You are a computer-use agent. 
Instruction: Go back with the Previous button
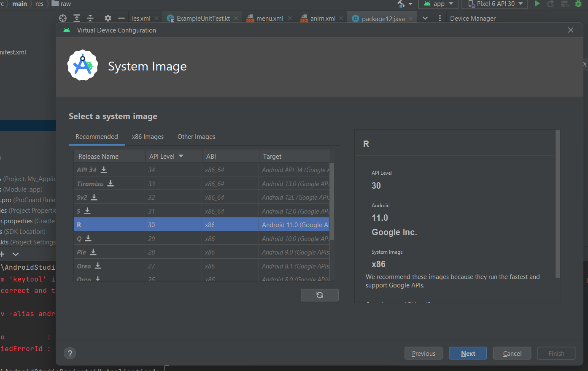pos(423,353)
